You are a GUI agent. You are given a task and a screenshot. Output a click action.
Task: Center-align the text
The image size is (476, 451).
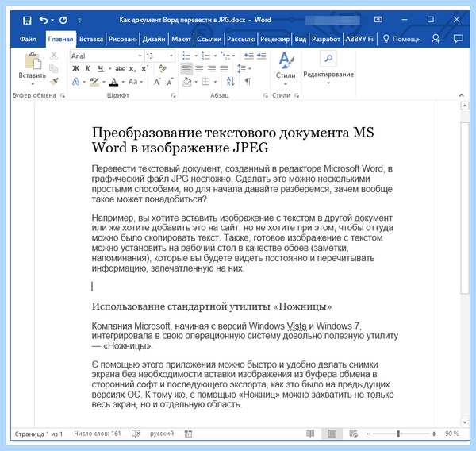(x=199, y=69)
